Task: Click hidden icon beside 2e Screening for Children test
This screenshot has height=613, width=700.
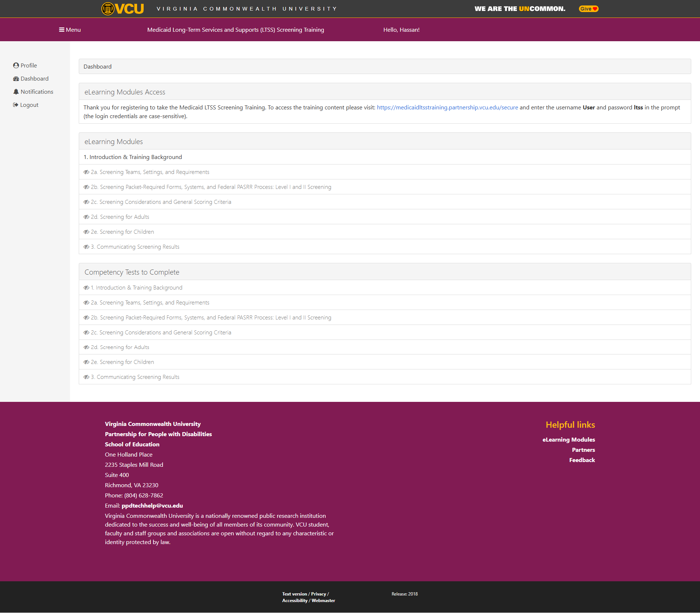Action: coord(86,362)
